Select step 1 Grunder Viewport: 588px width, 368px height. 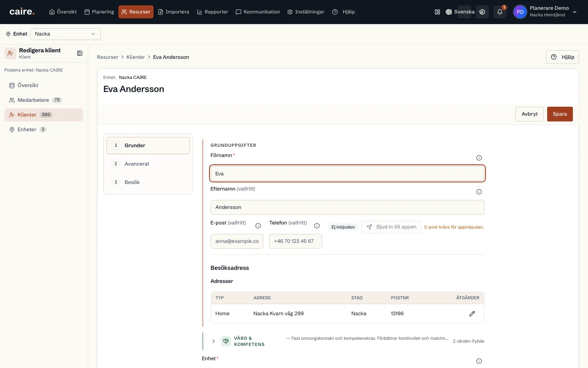coord(148,146)
